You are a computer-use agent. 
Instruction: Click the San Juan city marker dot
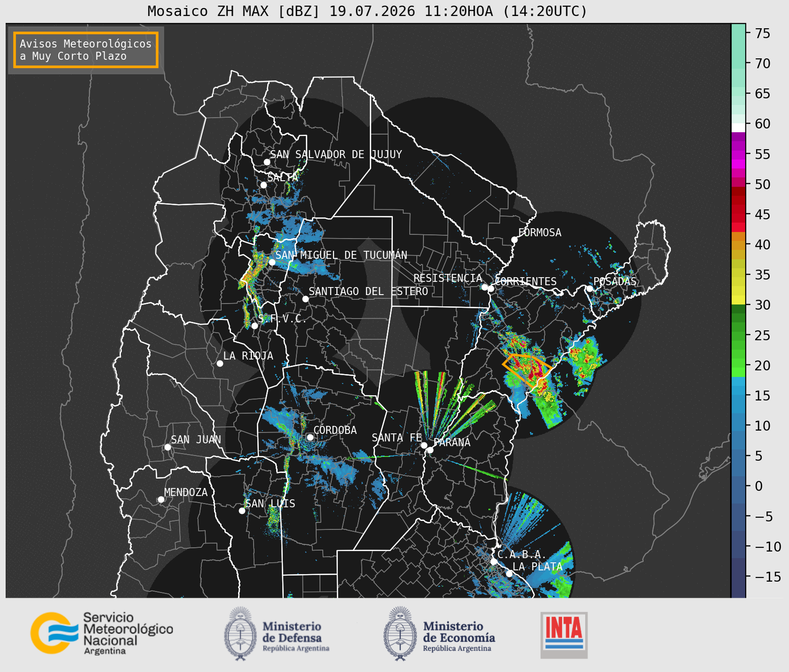pyautogui.click(x=167, y=447)
